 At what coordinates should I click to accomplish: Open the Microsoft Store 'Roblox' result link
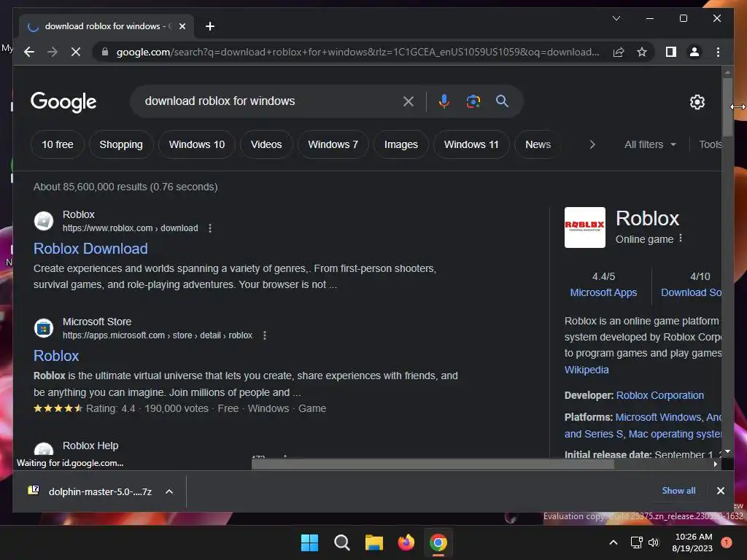(56, 356)
